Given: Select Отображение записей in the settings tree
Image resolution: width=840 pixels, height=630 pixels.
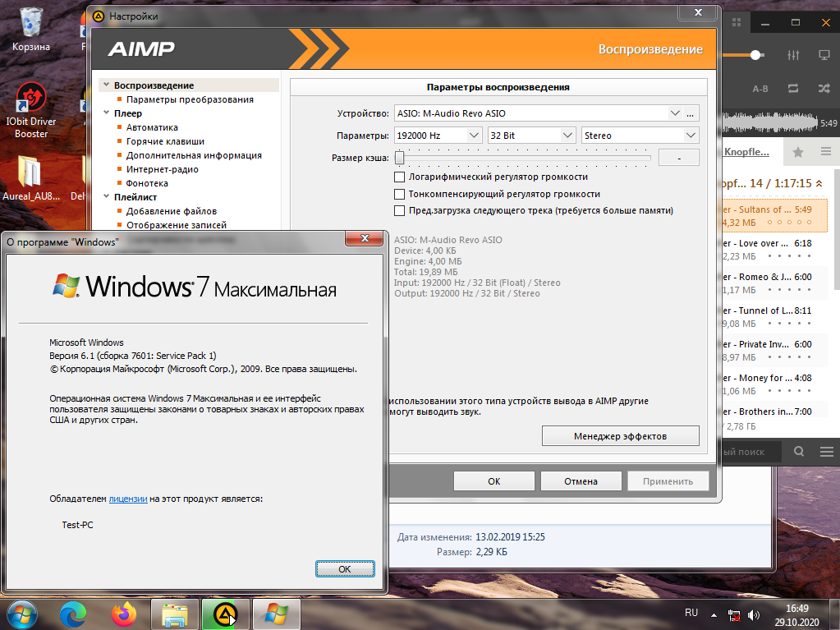Looking at the screenshot, I should click(177, 224).
